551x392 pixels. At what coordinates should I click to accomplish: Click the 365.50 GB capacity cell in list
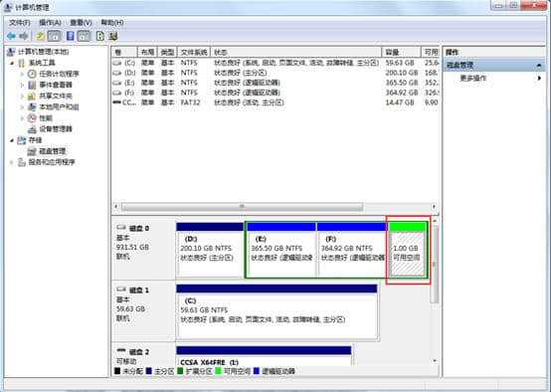coord(402,83)
